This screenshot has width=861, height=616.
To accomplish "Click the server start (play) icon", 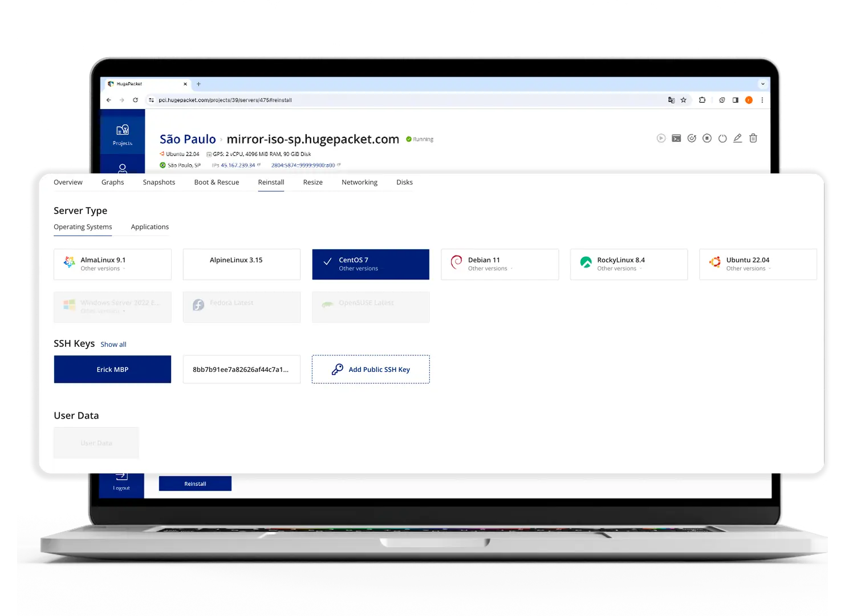I will click(x=661, y=138).
